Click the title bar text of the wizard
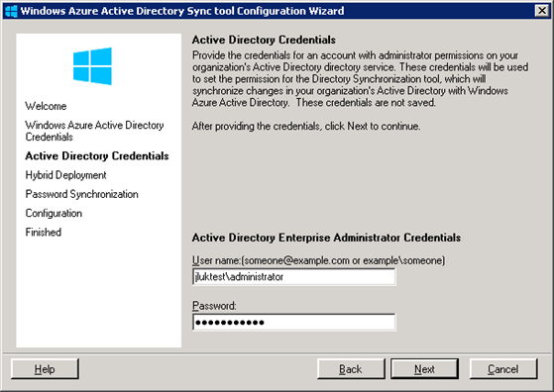554x392 pixels. pos(182,11)
